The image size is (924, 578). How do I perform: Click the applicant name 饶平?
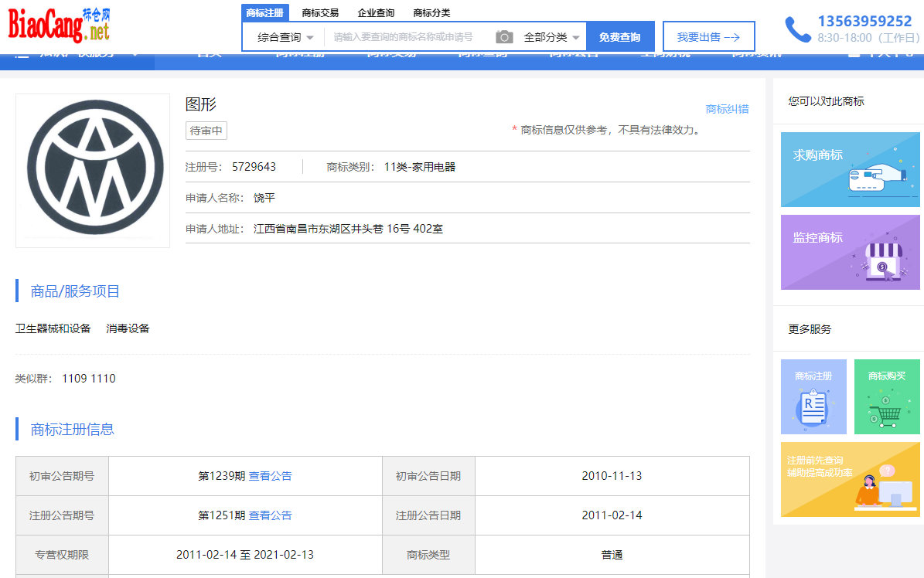click(264, 198)
